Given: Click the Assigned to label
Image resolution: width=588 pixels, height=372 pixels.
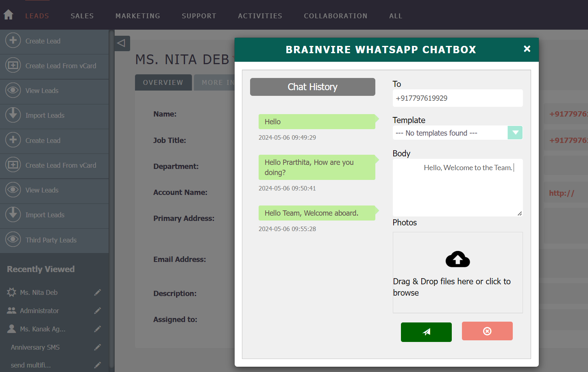Looking at the screenshot, I should [x=175, y=320].
